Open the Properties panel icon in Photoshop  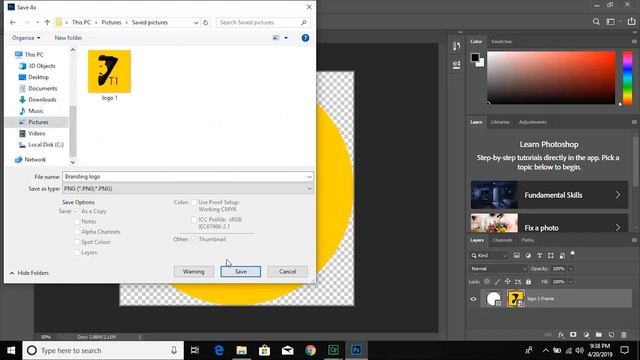tap(456, 65)
